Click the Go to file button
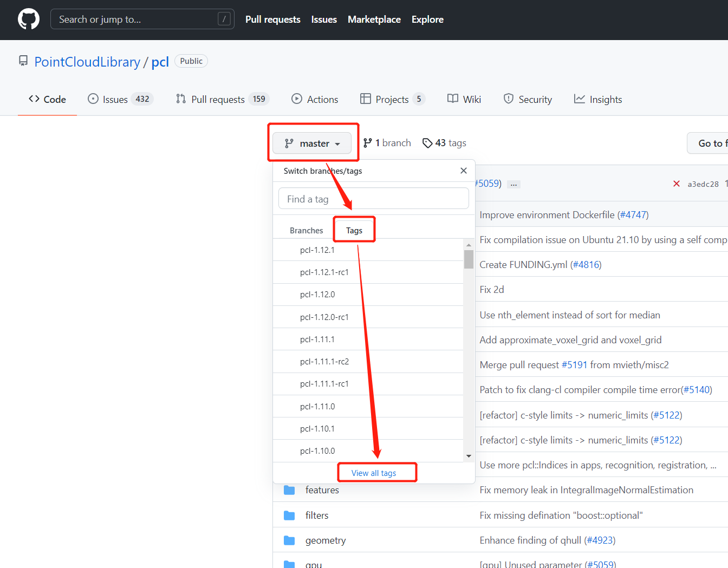728x568 pixels. tap(707, 143)
